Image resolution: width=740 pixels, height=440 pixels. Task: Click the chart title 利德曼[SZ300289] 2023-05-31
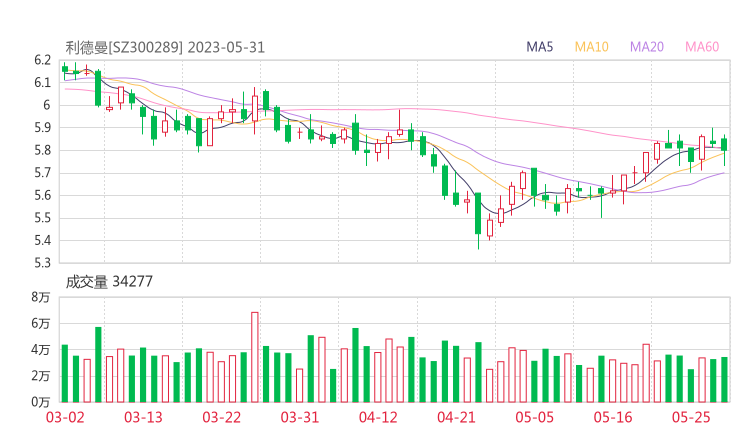coord(165,47)
